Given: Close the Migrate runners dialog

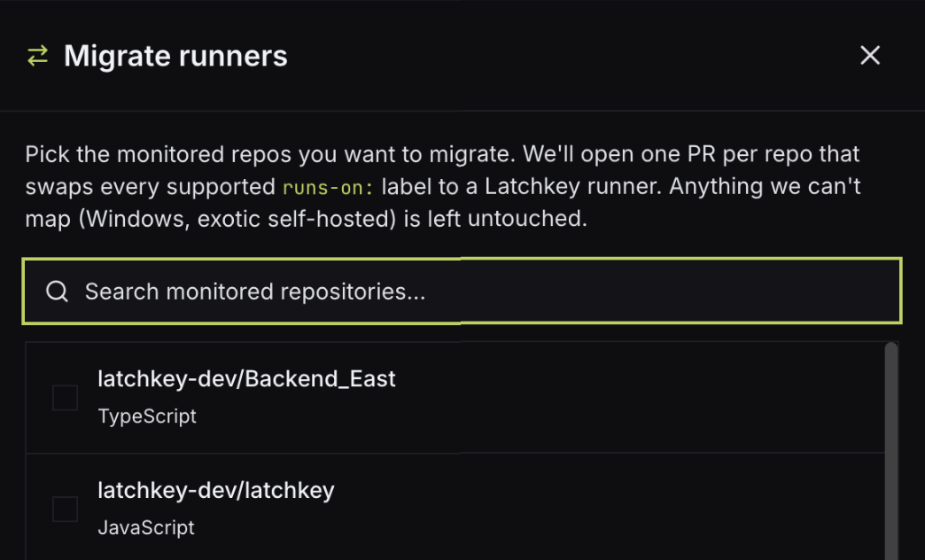Looking at the screenshot, I should 869,56.
